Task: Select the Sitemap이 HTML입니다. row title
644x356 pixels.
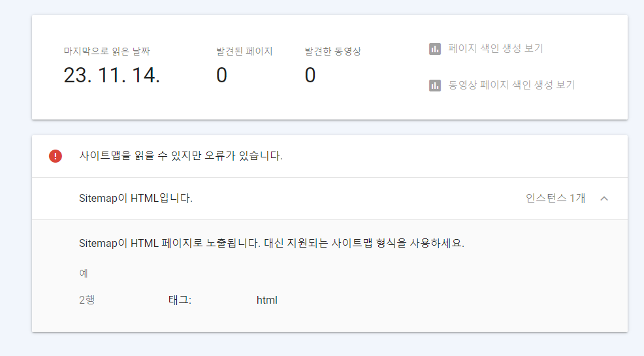Action: (135, 199)
